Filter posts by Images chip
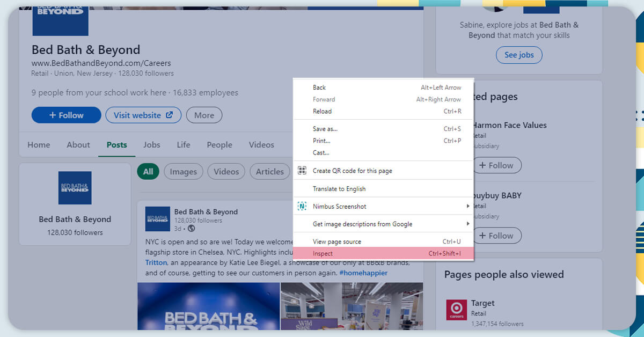This screenshot has height=337, width=644. 184,172
